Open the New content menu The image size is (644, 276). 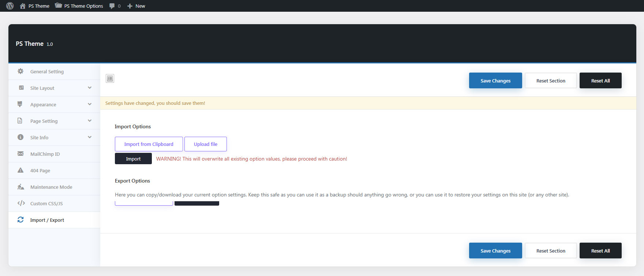136,6
